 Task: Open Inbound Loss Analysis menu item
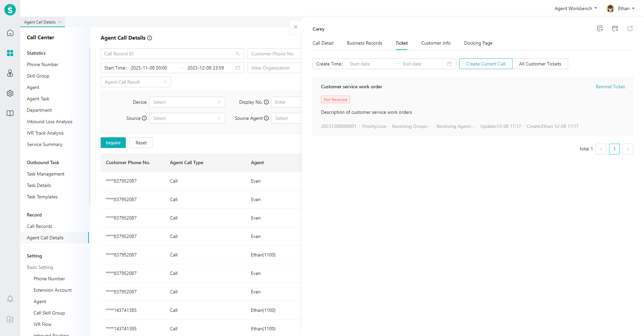coord(50,122)
